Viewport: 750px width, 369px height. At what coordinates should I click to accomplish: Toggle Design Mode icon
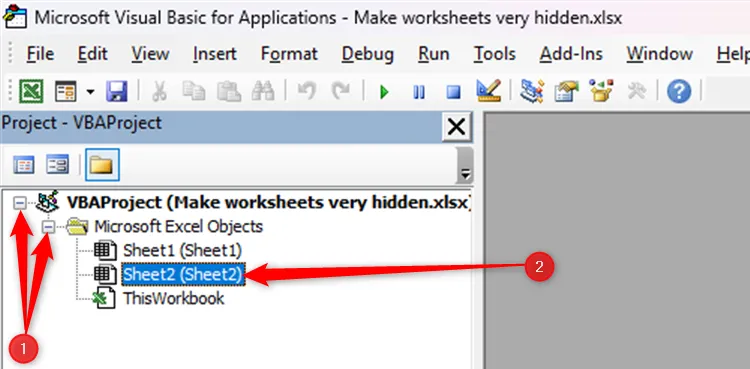tap(488, 90)
